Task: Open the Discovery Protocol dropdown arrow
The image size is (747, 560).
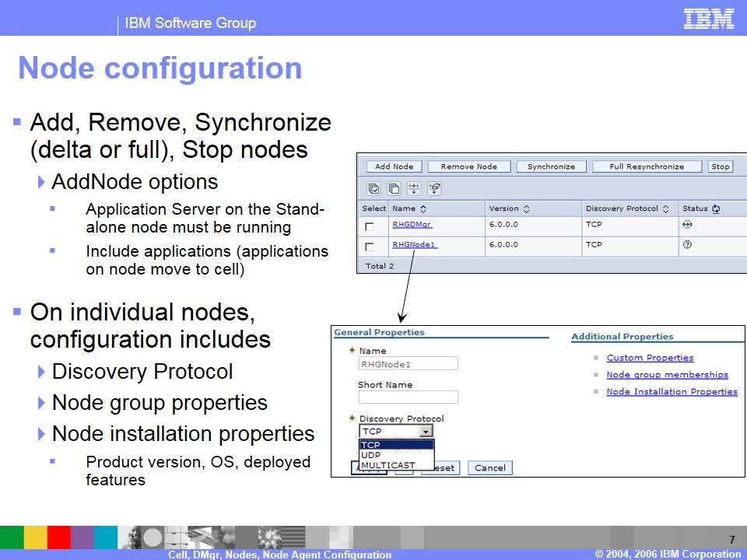Action: 426,432
